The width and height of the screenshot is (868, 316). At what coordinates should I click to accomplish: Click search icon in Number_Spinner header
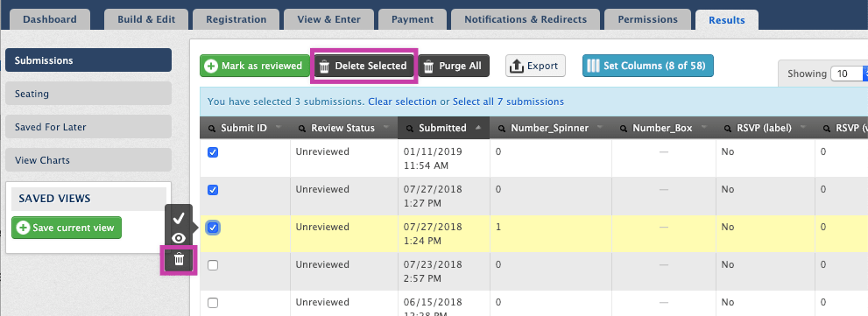502,129
